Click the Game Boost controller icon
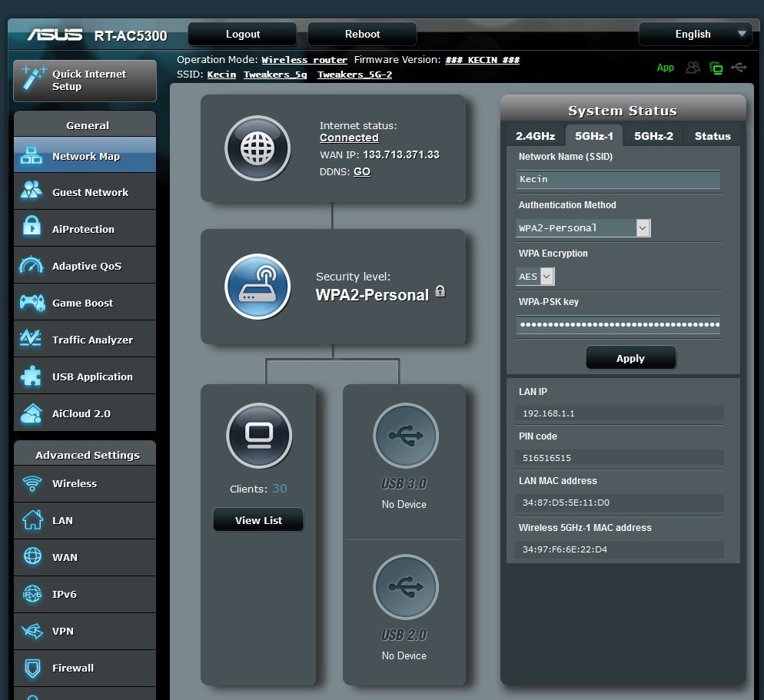This screenshot has height=700, width=764. pyautogui.click(x=32, y=303)
